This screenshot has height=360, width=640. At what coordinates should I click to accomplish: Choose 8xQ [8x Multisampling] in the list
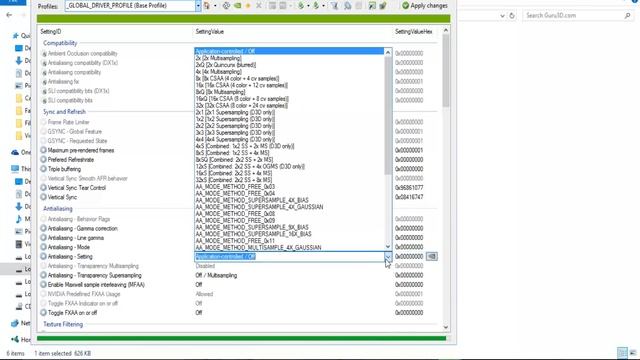click(289, 92)
